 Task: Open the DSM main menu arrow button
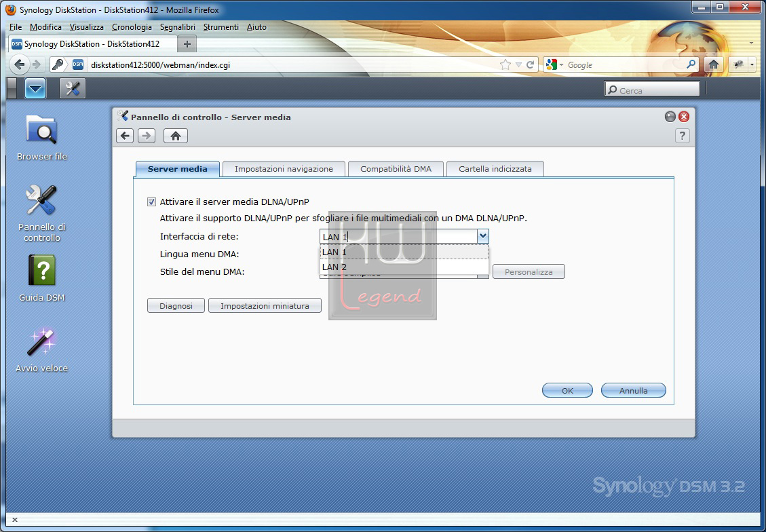(x=35, y=88)
